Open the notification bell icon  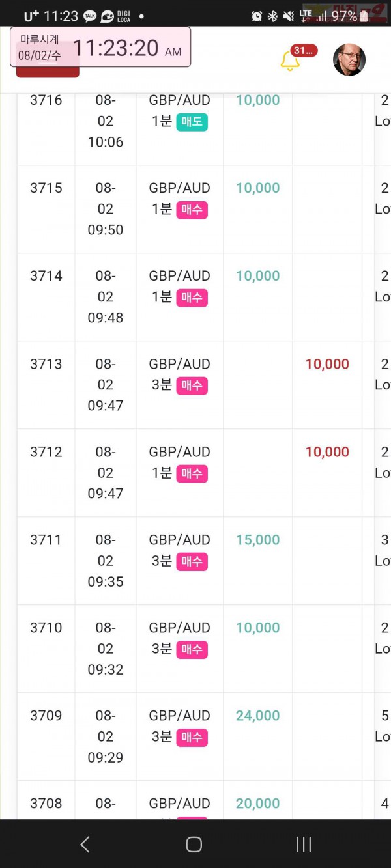[x=290, y=61]
